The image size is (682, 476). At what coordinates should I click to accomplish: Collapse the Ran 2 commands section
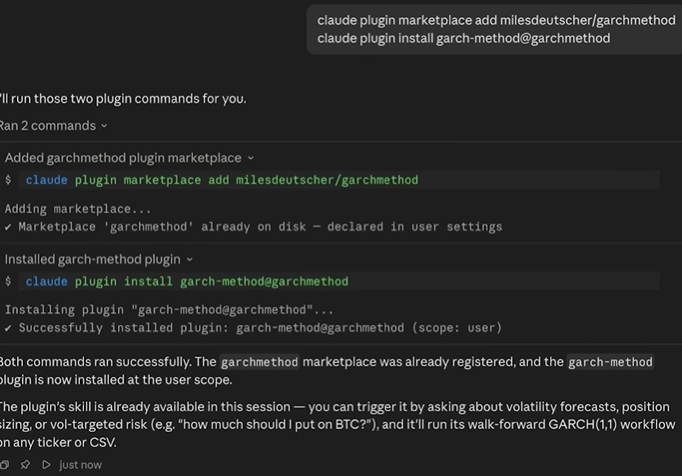(x=53, y=126)
